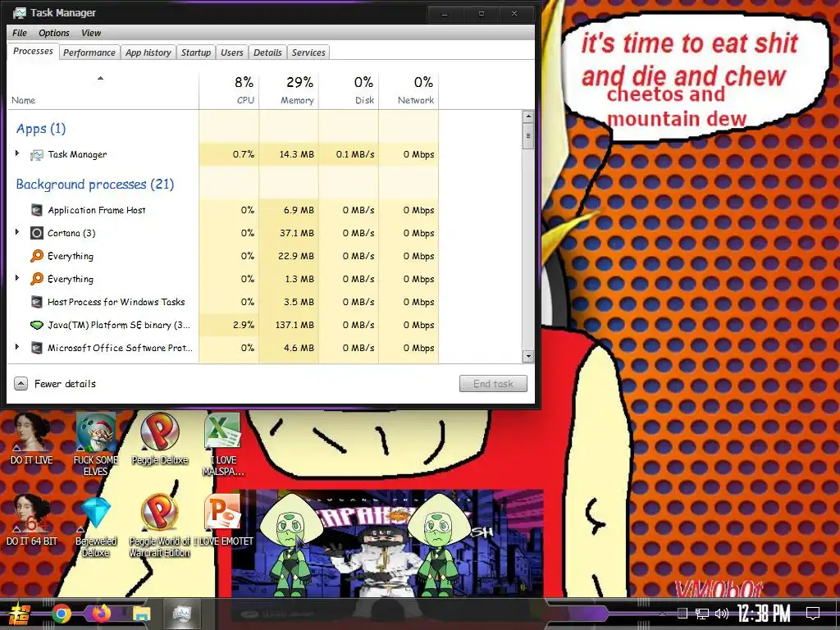This screenshot has width=840, height=630.
Task: Select the Processes tab
Action: (33, 52)
